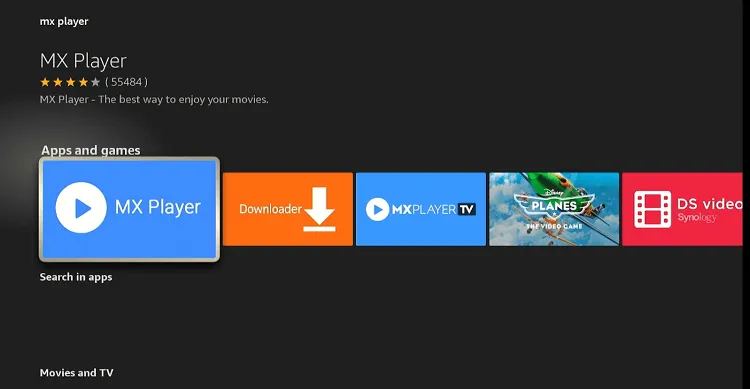Click the "Apps and games" section heading
Viewport: 750px width, 389px height.
[x=91, y=150]
